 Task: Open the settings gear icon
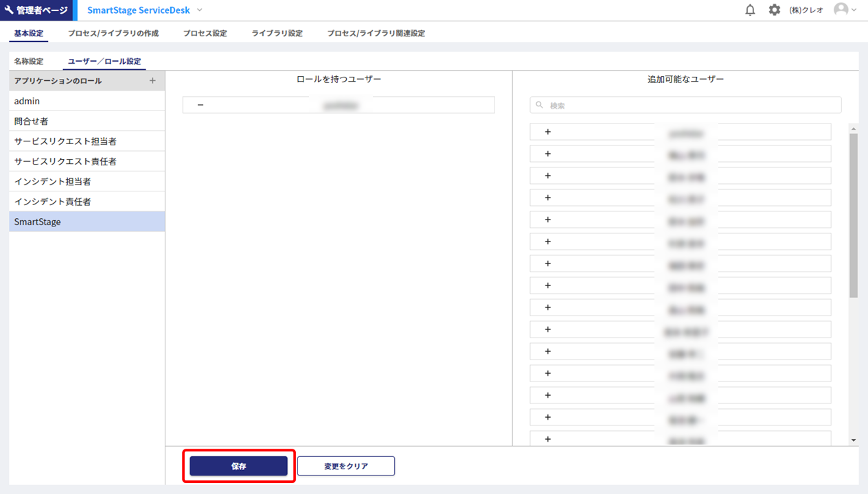coord(775,10)
